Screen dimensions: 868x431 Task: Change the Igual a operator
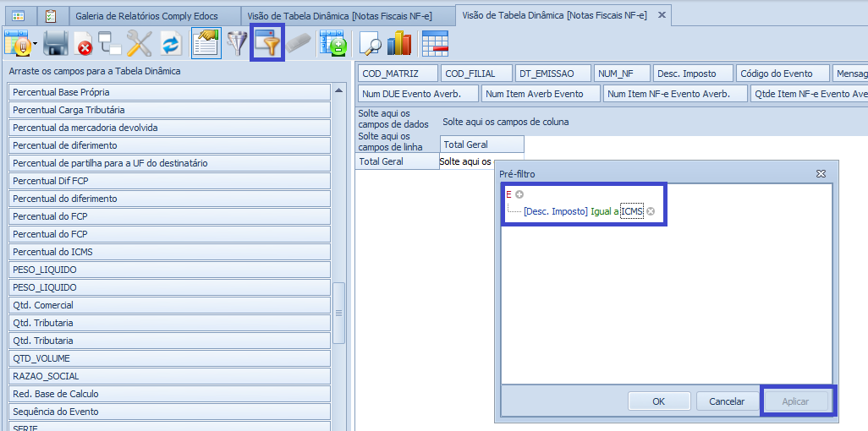click(x=605, y=211)
